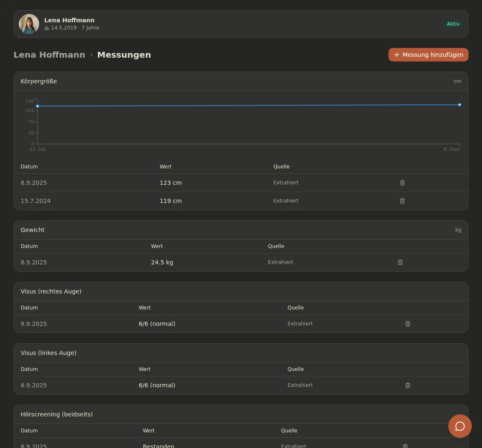Click the Gewicht section header

pyautogui.click(x=32, y=230)
